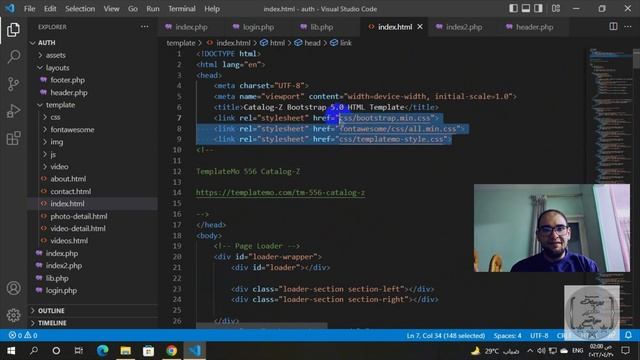Open the Search view in activity bar
This screenshot has width=640, height=360.
click(x=13, y=57)
